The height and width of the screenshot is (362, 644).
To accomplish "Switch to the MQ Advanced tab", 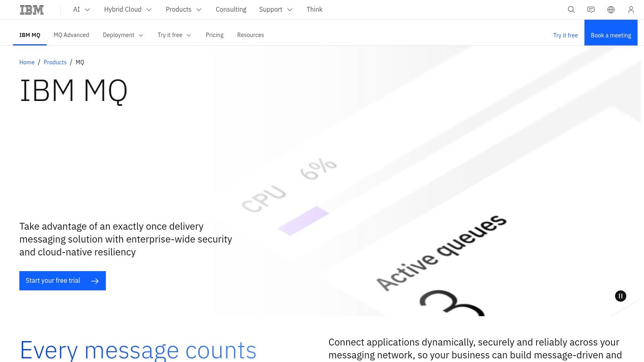I will tap(71, 35).
